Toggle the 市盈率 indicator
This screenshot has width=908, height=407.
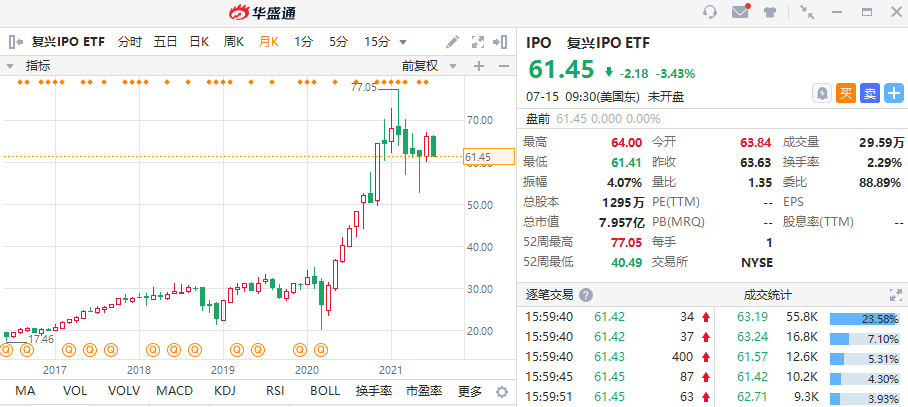[x=424, y=391]
